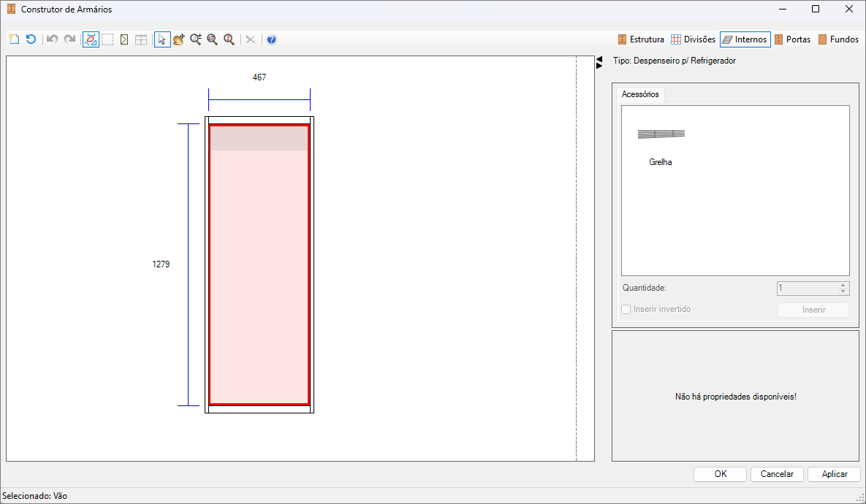Activate the pan hand tool

[179, 39]
